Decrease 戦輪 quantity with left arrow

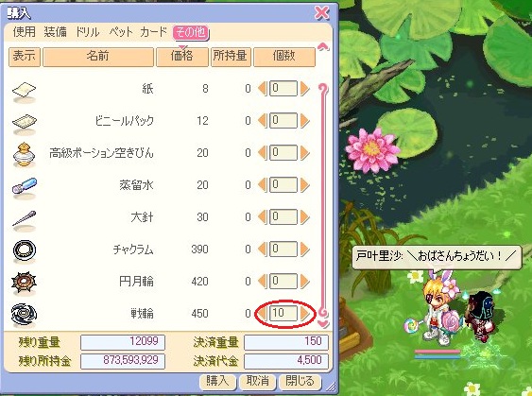[x=263, y=313]
